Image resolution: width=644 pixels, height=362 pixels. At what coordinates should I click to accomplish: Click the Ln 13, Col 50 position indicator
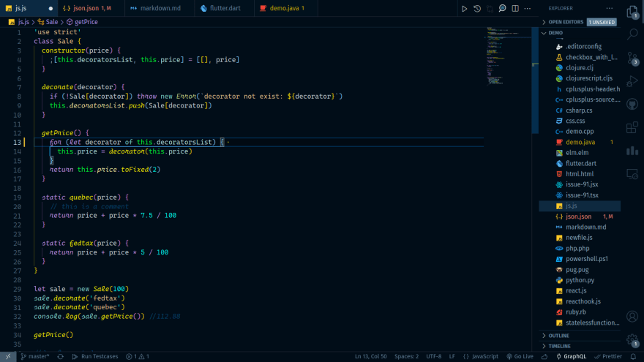(x=371, y=357)
